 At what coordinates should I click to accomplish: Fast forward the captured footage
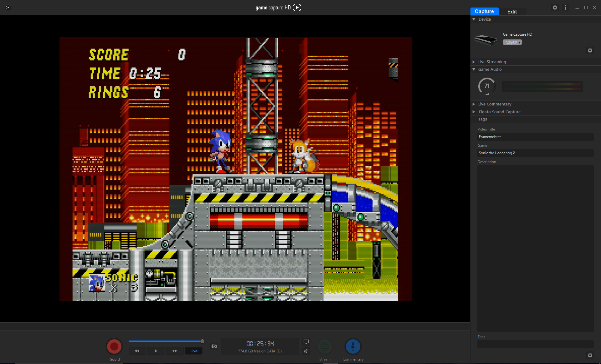[x=175, y=351]
